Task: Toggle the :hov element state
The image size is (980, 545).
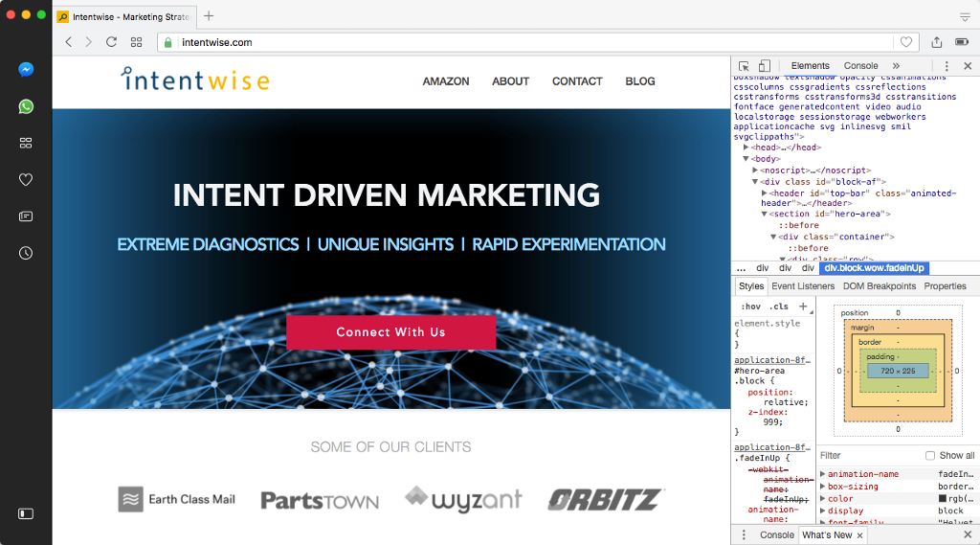Action: click(750, 307)
